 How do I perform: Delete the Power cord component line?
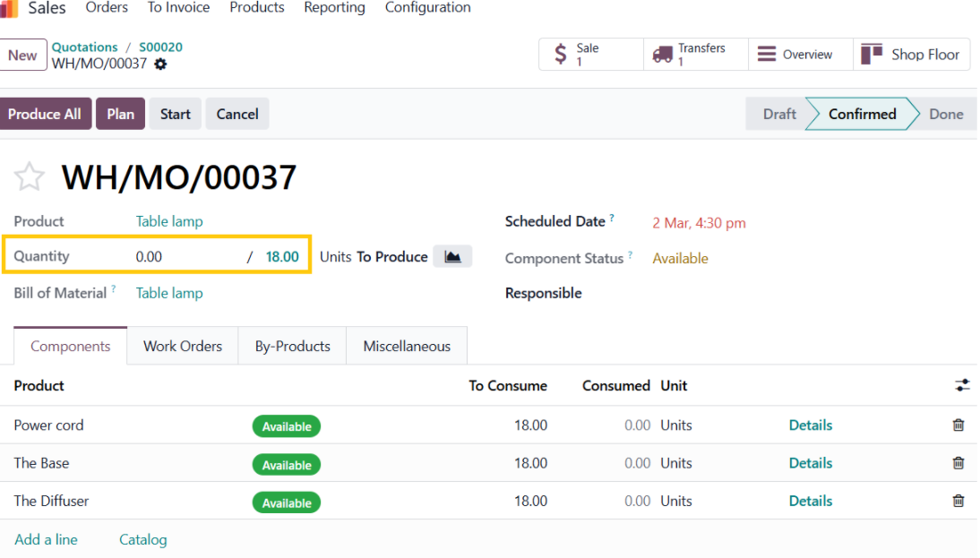(x=958, y=425)
